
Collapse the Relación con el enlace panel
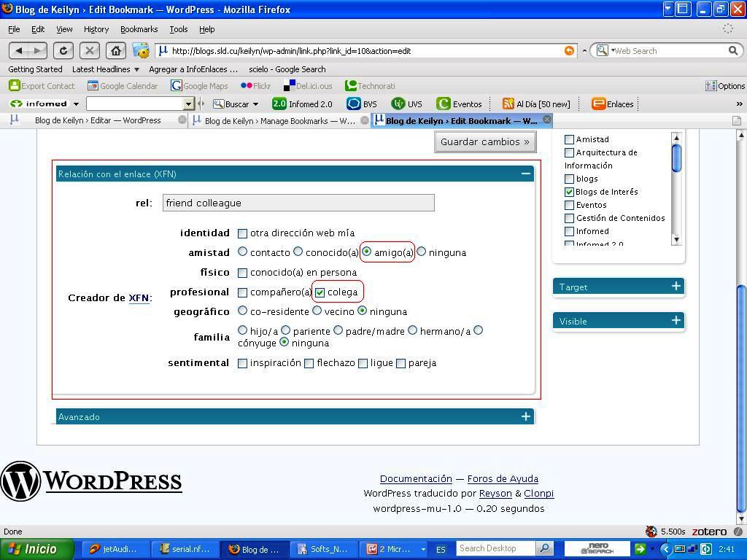click(525, 174)
